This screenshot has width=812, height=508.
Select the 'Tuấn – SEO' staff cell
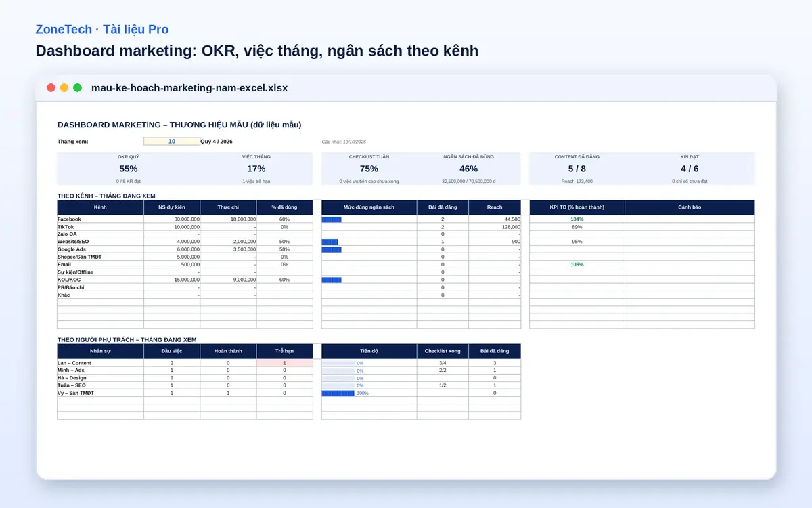[100, 385]
